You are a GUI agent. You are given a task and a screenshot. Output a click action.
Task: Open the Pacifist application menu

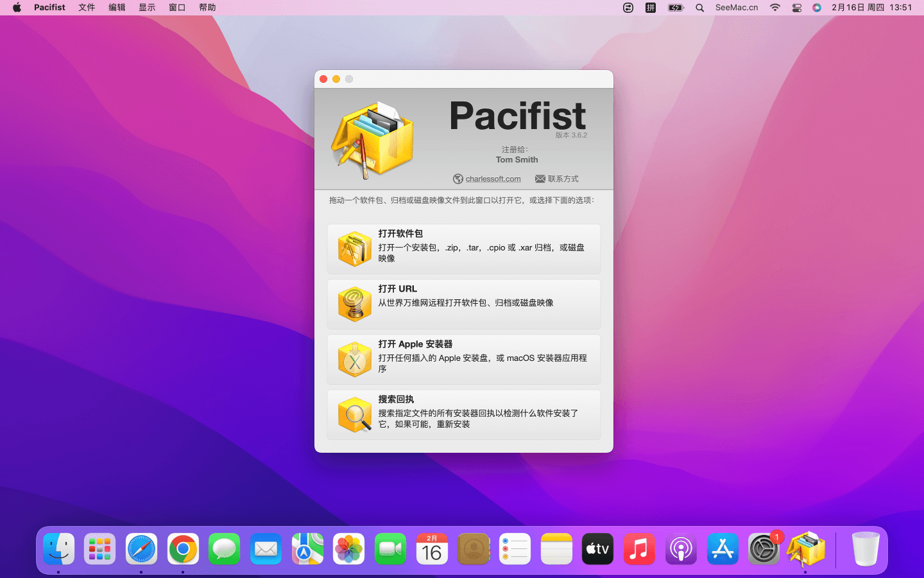tap(49, 8)
